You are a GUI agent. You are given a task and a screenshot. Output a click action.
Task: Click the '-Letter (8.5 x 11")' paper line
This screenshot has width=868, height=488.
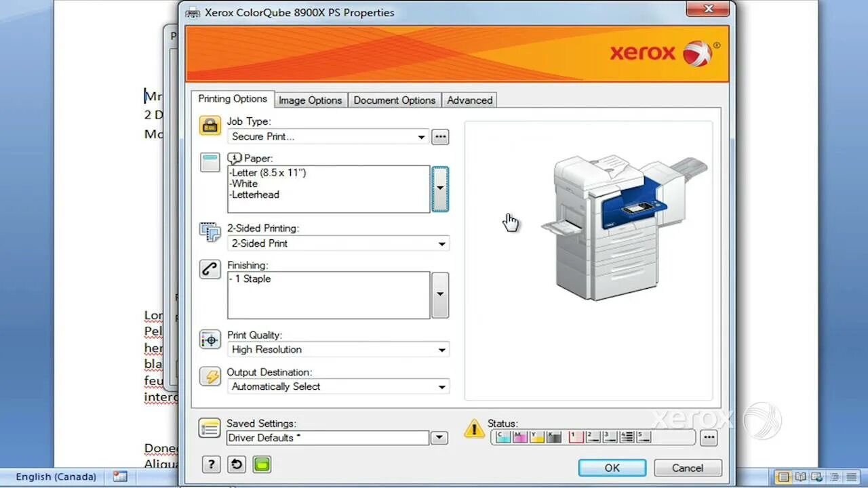(x=268, y=173)
